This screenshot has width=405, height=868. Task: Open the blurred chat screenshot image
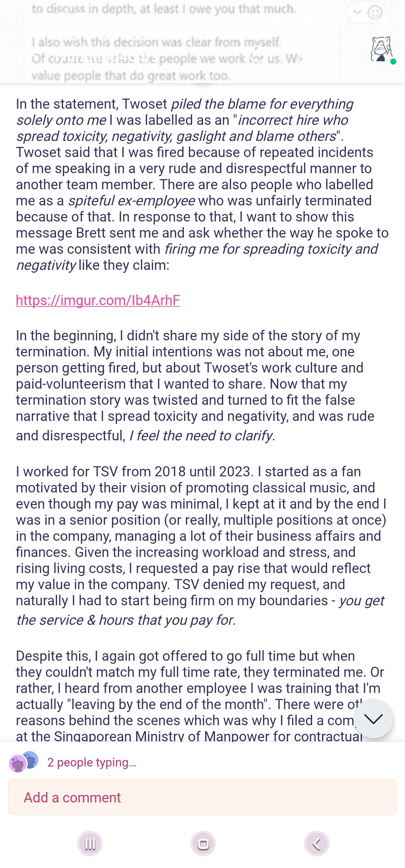click(x=202, y=42)
